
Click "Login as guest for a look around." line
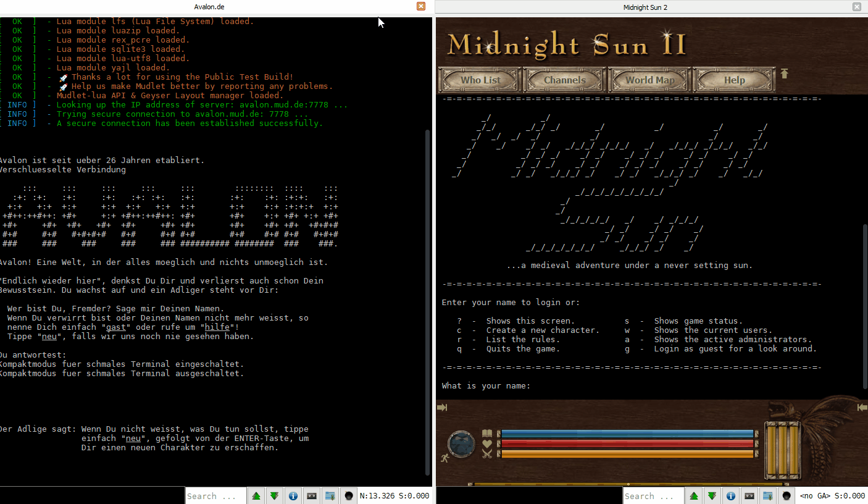[735, 349]
